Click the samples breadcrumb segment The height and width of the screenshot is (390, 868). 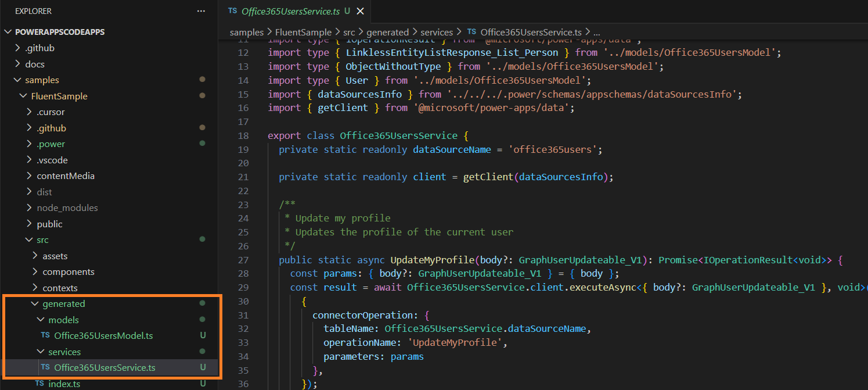(x=246, y=33)
